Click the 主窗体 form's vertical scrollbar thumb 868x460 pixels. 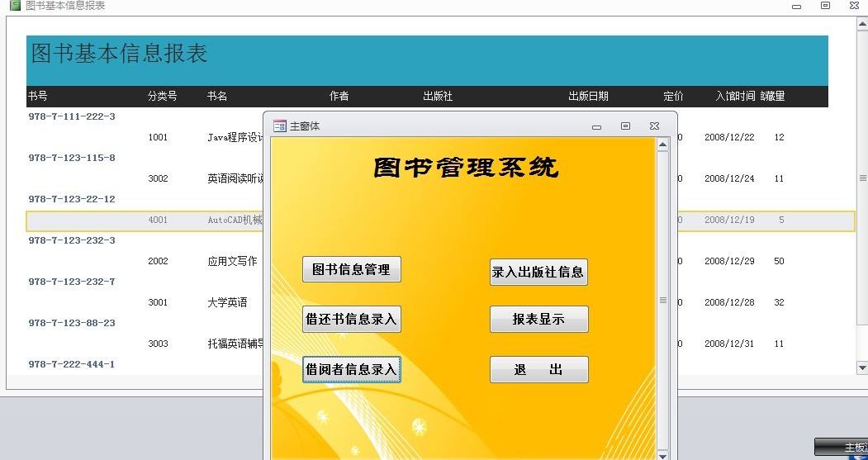662,300
